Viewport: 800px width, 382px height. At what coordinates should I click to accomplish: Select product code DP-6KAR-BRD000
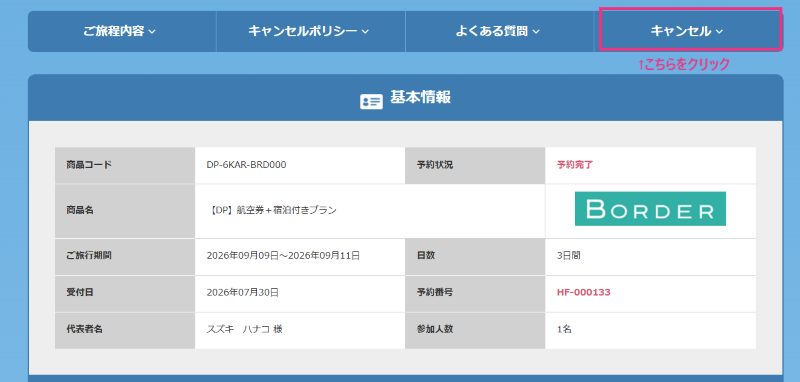(x=246, y=165)
